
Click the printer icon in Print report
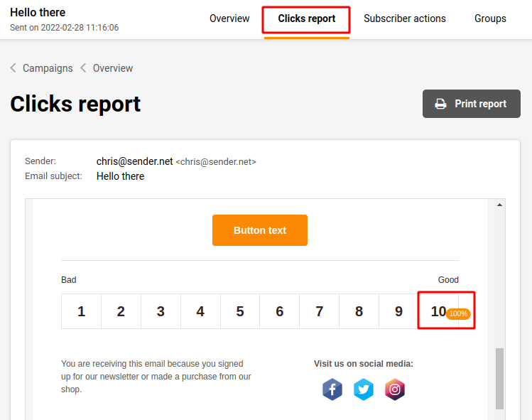pyautogui.click(x=440, y=104)
